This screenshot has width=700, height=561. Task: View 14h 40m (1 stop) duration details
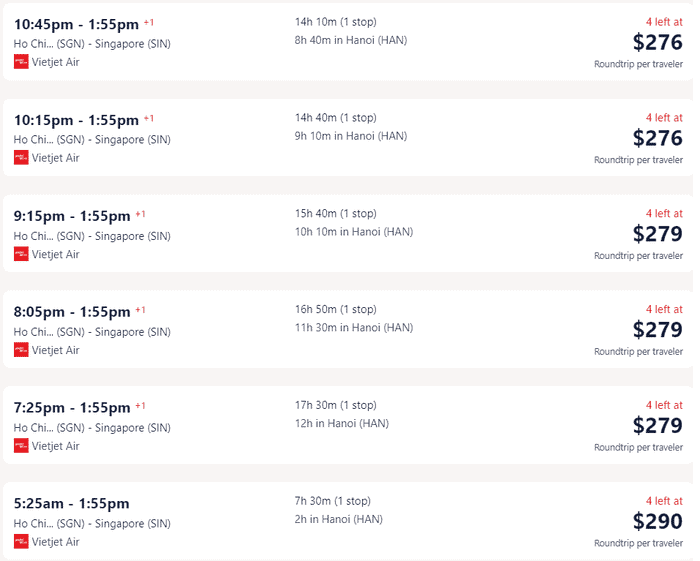(336, 118)
